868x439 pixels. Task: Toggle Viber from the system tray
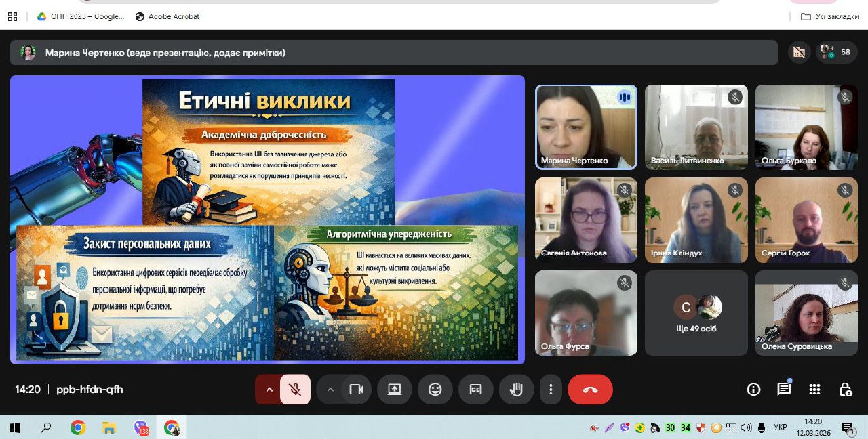pyautogui.click(x=625, y=427)
